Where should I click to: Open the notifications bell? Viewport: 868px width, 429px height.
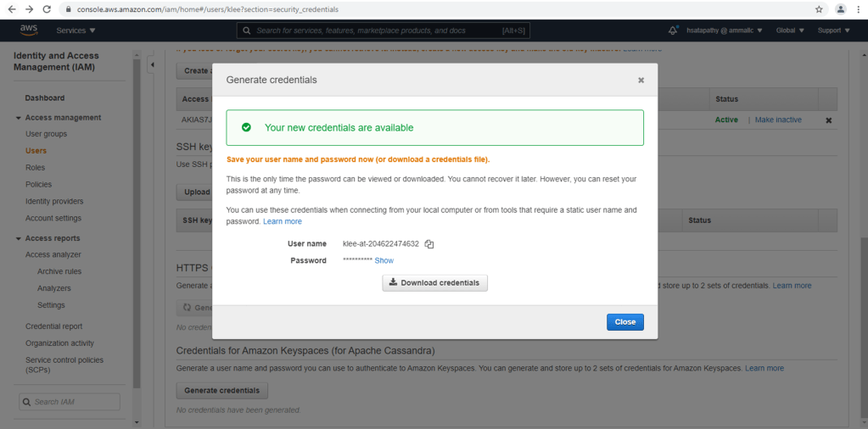pos(673,31)
